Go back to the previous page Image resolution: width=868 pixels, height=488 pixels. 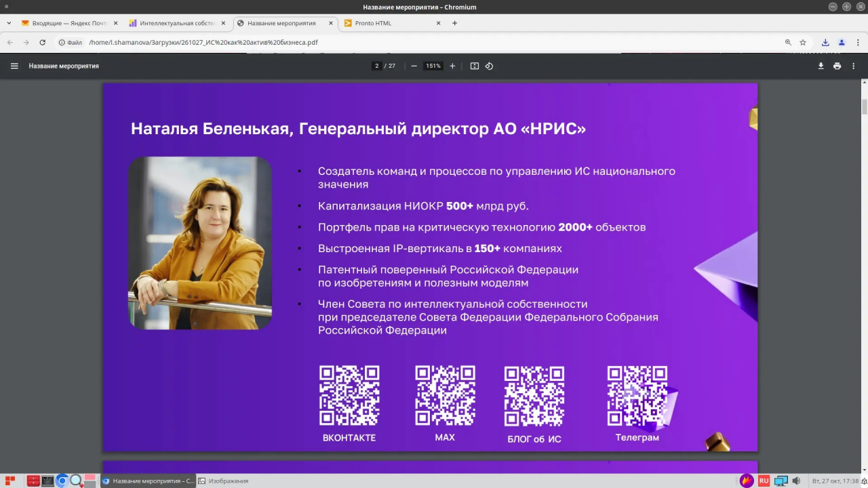click(10, 42)
